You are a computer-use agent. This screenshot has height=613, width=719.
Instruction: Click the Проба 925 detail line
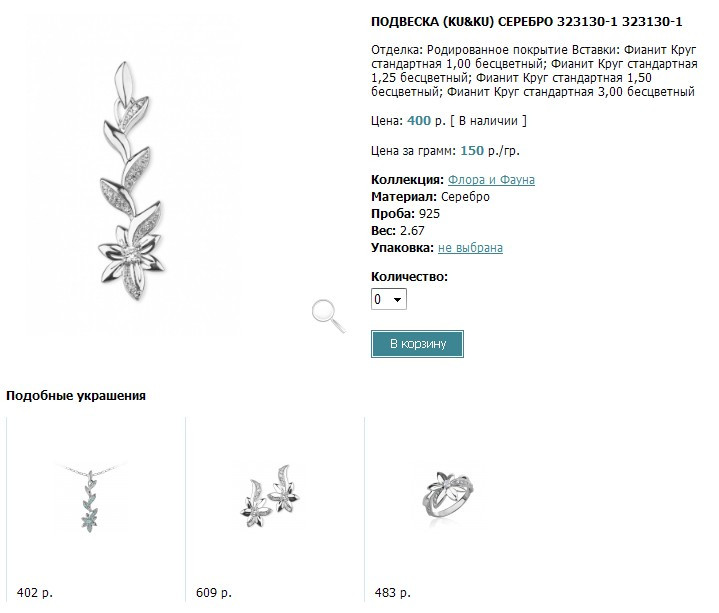[405, 214]
